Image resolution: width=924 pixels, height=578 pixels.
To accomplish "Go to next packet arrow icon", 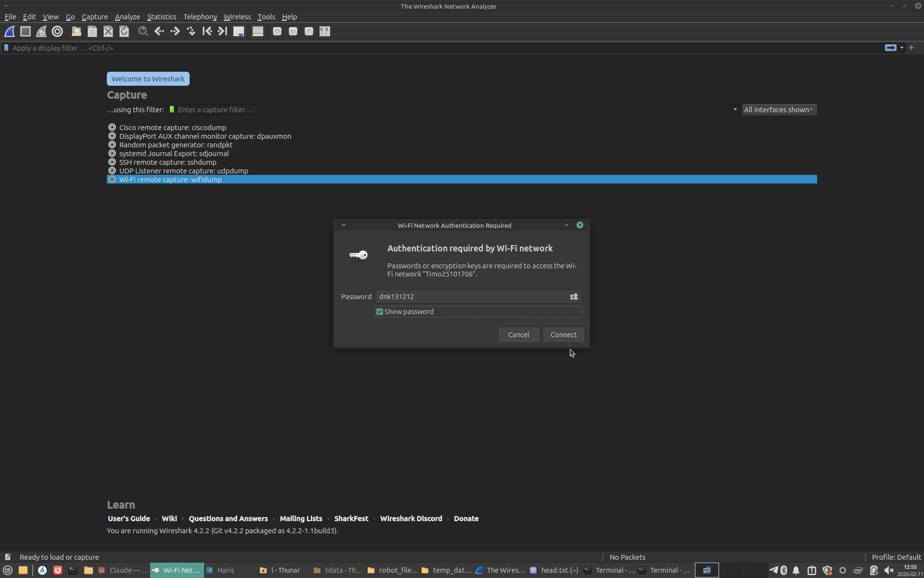I will 175,31.
